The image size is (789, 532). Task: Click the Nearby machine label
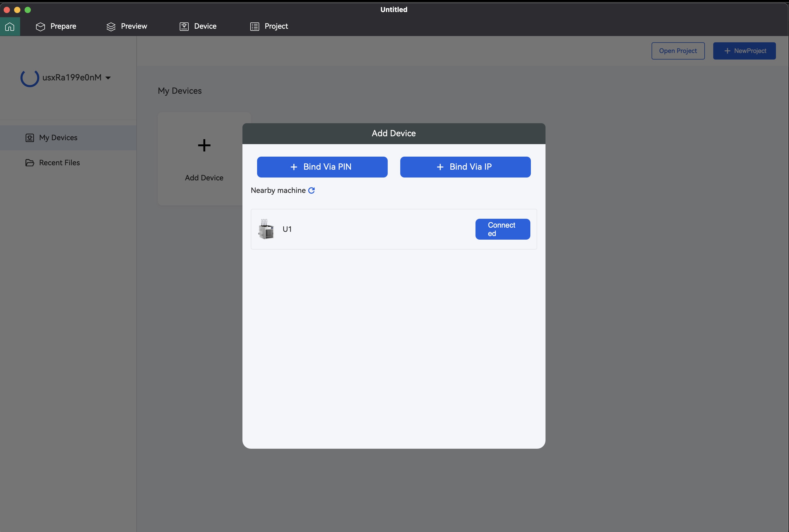point(278,191)
